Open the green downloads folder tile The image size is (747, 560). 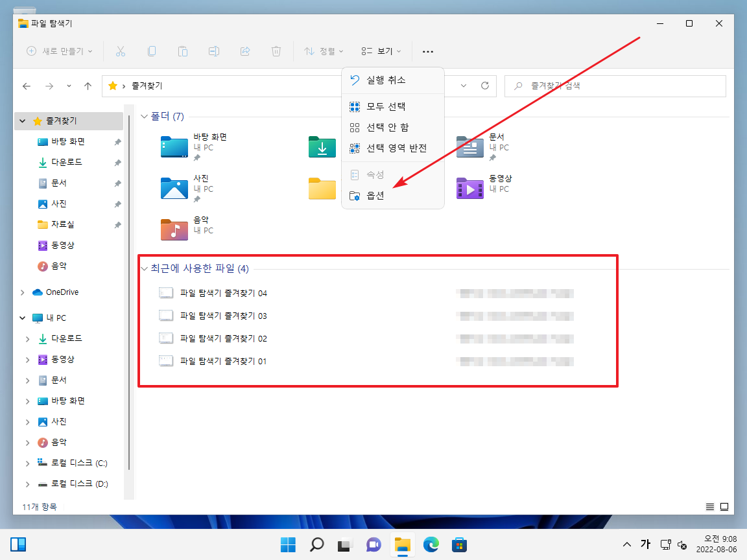(322, 146)
